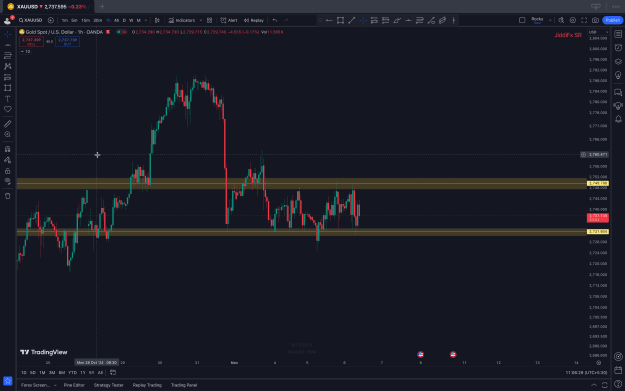This screenshot has width=625, height=391.
Task: Open the USD currency dropdown
Action: pyautogui.click(x=598, y=32)
